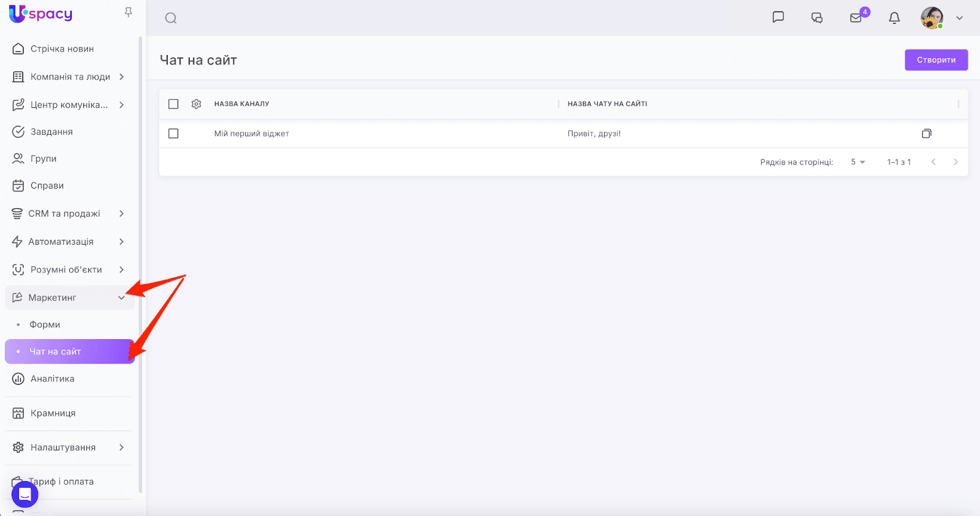
Task: Click the Аналітика chart icon
Action: pos(18,379)
